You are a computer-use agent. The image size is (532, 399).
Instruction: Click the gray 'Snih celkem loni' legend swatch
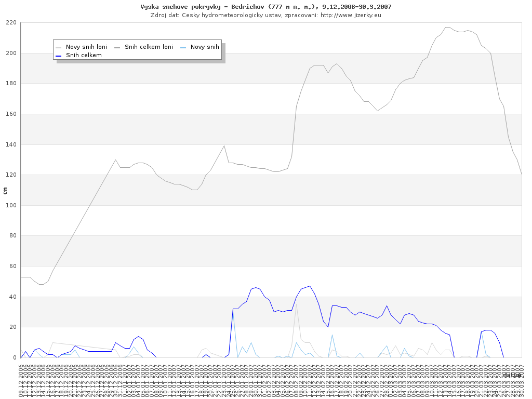click(117, 47)
